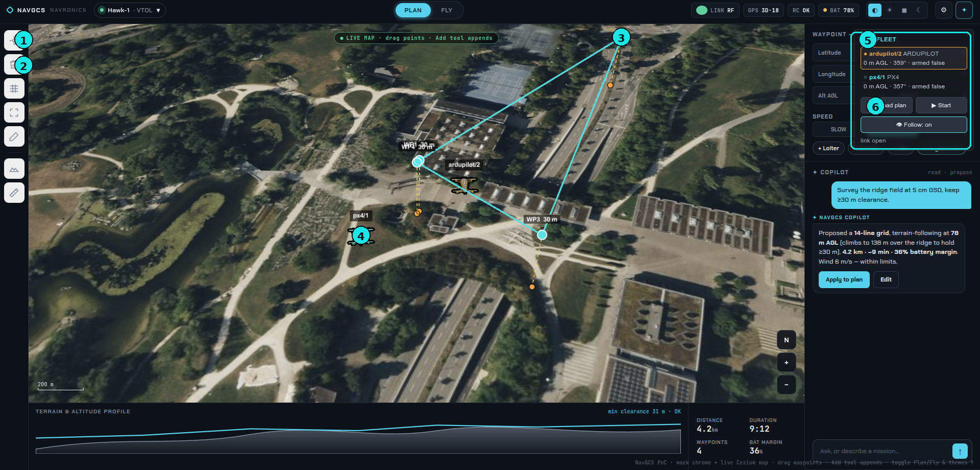Click the Latitude field
Screen dimensions: 980x470
832,53
